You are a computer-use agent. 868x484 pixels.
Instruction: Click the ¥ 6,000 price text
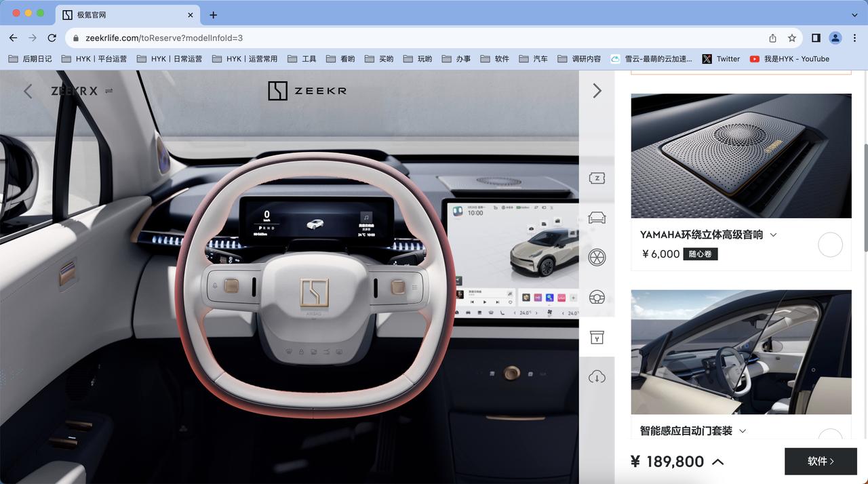tap(660, 254)
